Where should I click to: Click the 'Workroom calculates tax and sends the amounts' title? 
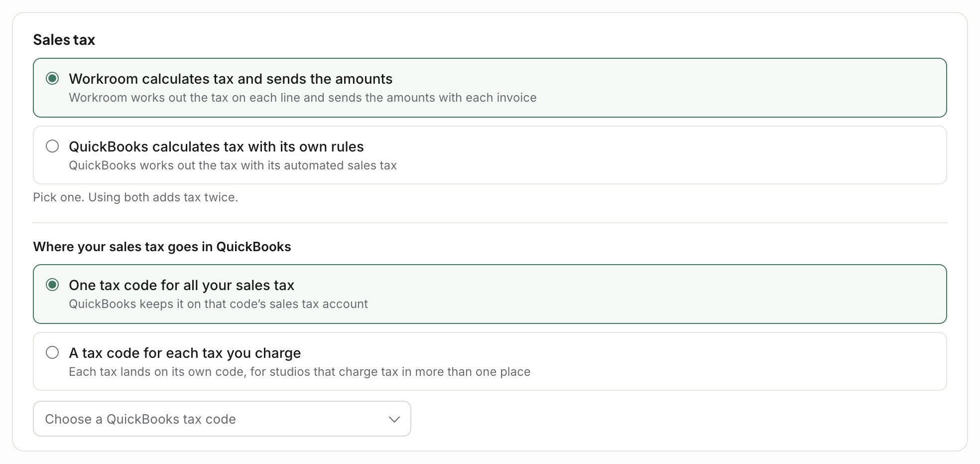tap(231, 79)
